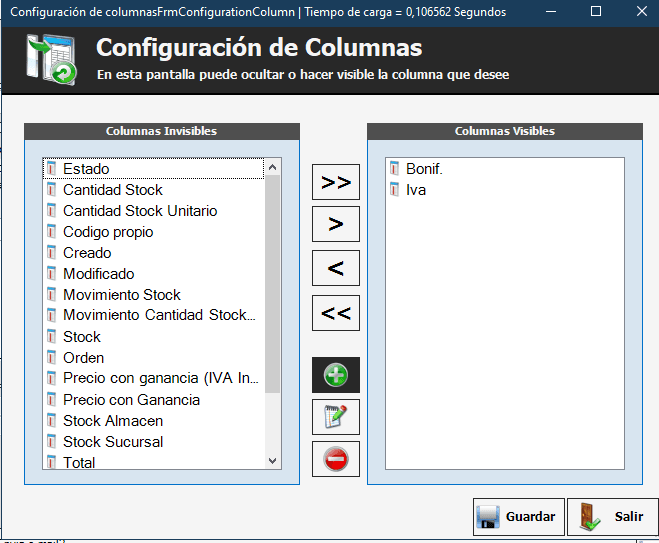The height and width of the screenshot is (543, 659).
Task: Click the column icon beside Stock Almacen
Action: 52,421
